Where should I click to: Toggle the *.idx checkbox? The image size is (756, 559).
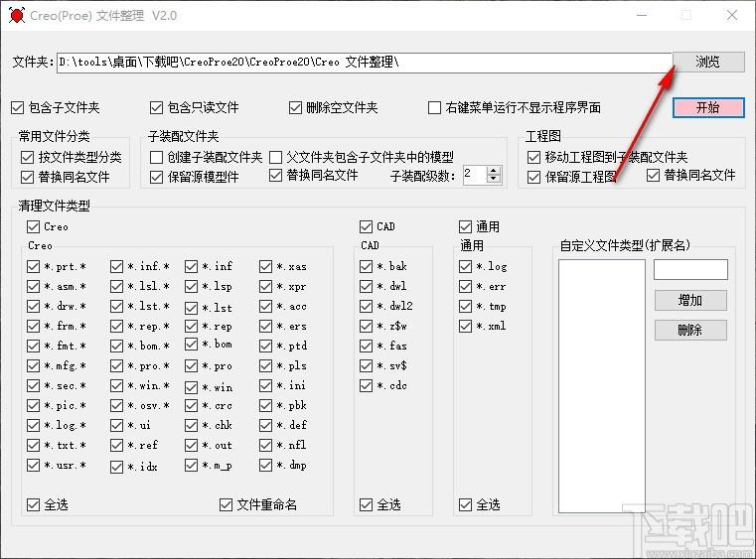pos(116,467)
